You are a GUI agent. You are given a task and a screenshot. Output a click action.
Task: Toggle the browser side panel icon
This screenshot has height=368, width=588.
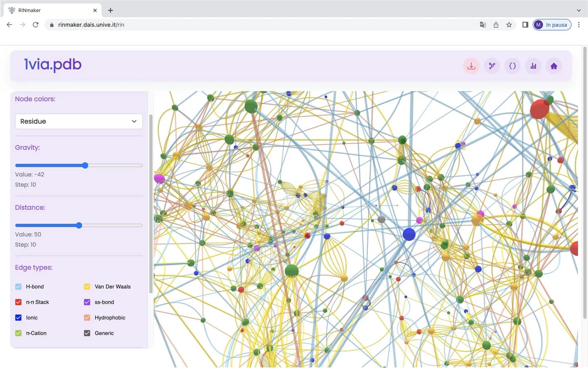525,25
